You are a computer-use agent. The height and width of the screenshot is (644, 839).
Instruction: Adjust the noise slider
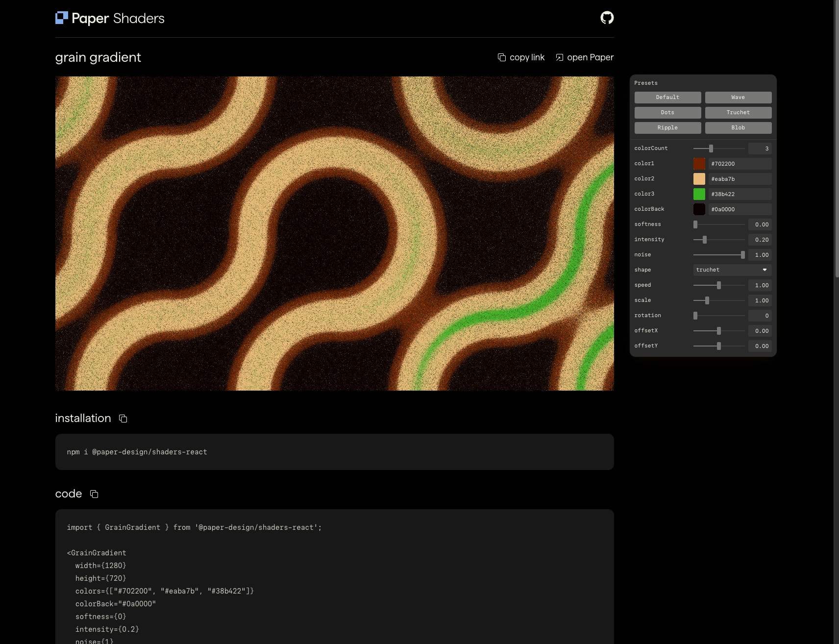coord(719,255)
